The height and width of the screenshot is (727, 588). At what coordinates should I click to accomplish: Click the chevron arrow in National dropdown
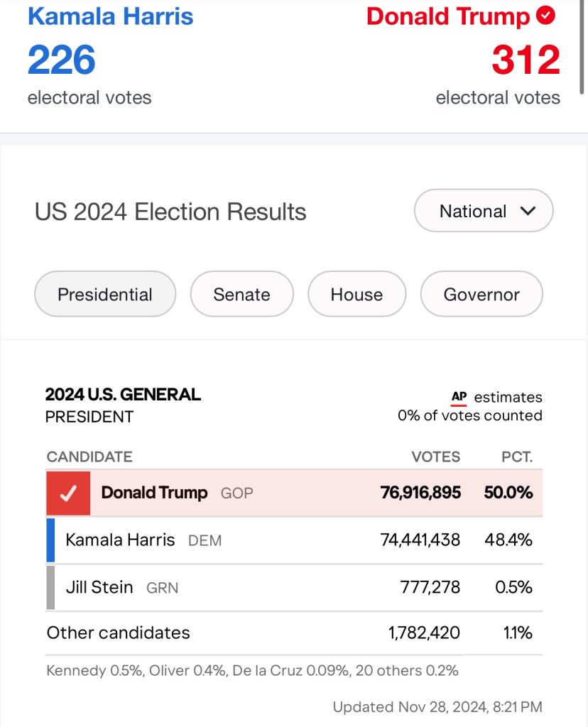coord(527,211)
